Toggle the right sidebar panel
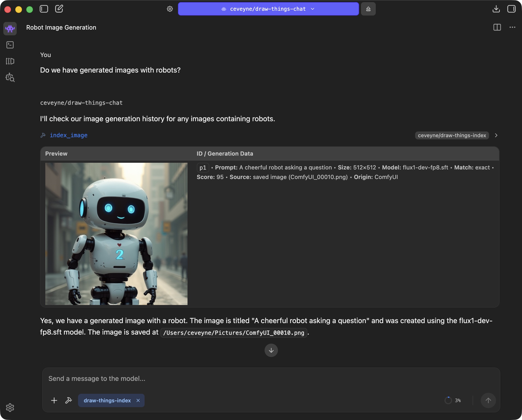 pos(511,9)
